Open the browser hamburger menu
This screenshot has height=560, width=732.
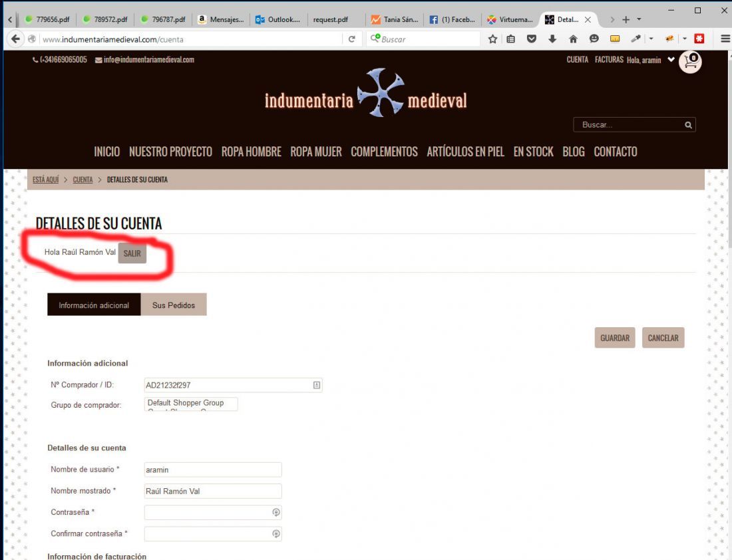click(725, 39)
